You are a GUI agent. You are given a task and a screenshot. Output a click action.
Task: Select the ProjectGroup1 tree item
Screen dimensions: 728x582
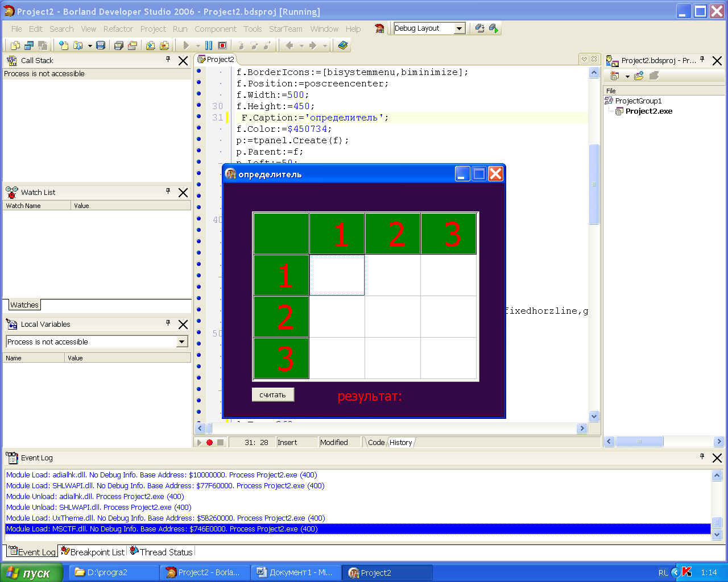(638, 101)
